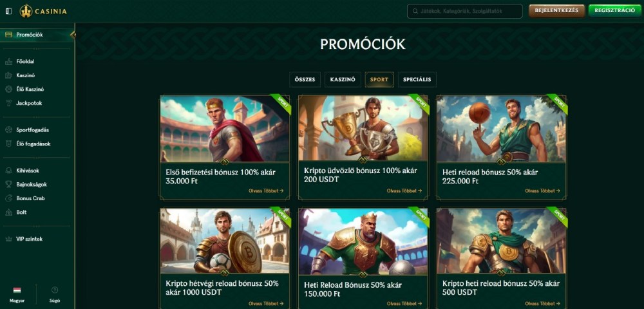This screenshot has width=644, height=309.
Task: Click the Casinia logo
Action: pyautogui.click(x=43, y=11)
